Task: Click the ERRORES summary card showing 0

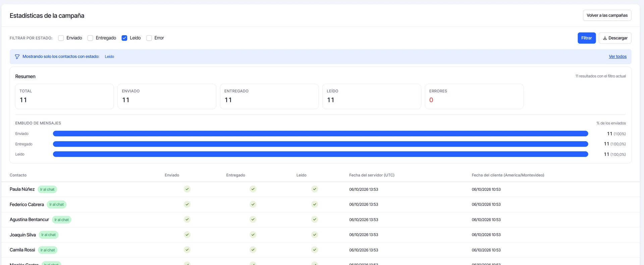Action: click(474, 96)
